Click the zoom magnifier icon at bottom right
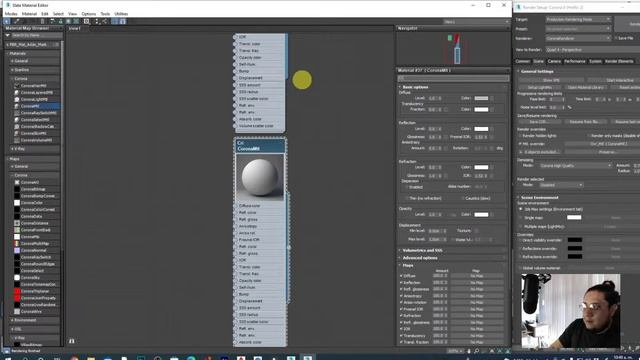The height and width of the screenshot is (360, 640). click(x=476, y=351)
